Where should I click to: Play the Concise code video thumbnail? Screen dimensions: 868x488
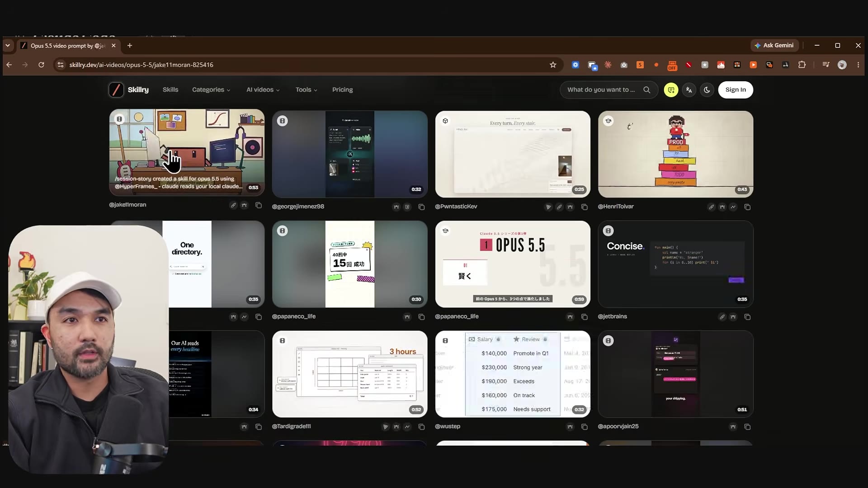pos(675,264)
